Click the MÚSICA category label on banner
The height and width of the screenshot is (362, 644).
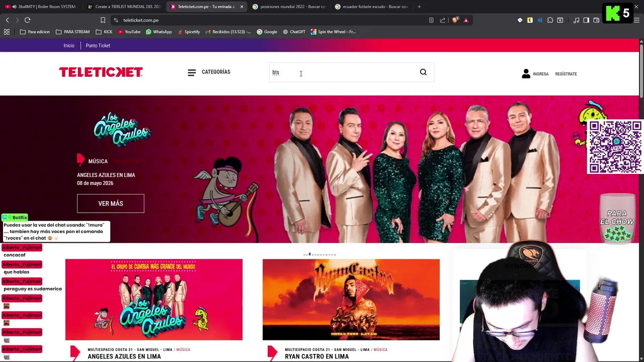point(98,161)
